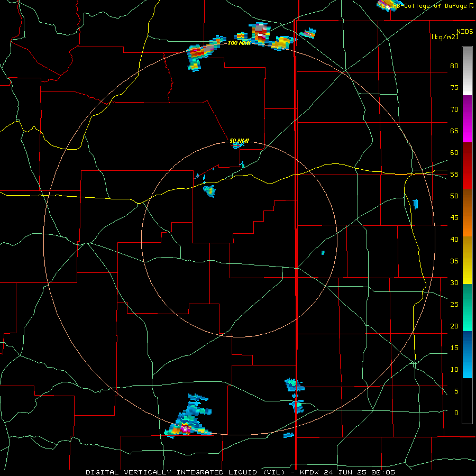Click the 0 value on the VIL scale

[456, 413]
